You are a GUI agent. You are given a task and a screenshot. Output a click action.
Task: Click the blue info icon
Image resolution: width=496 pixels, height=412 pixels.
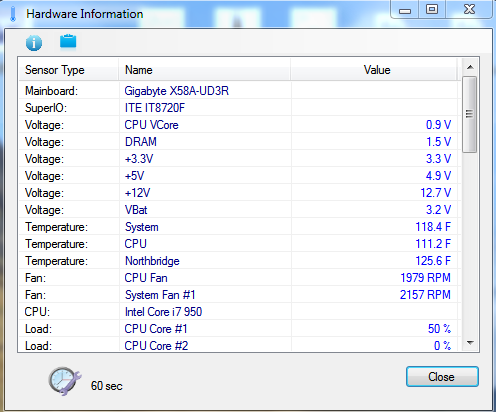pyautogui.click(x=34, y=43)
